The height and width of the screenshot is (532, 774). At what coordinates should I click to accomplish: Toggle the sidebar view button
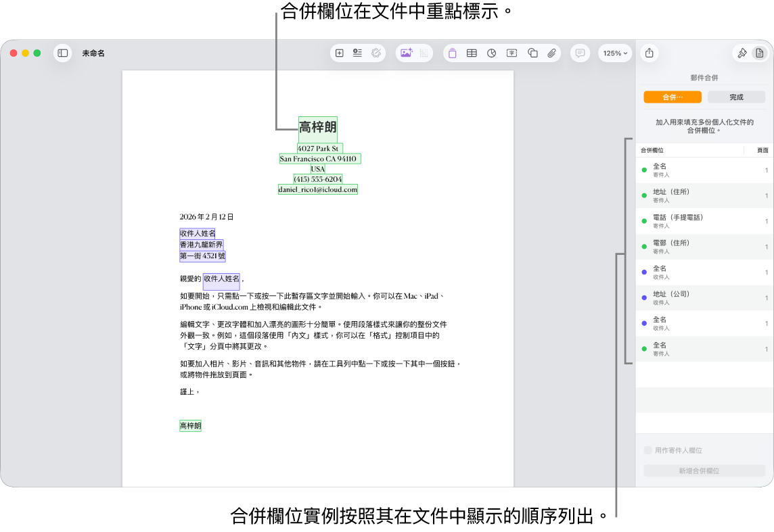[x=63, y=53]
